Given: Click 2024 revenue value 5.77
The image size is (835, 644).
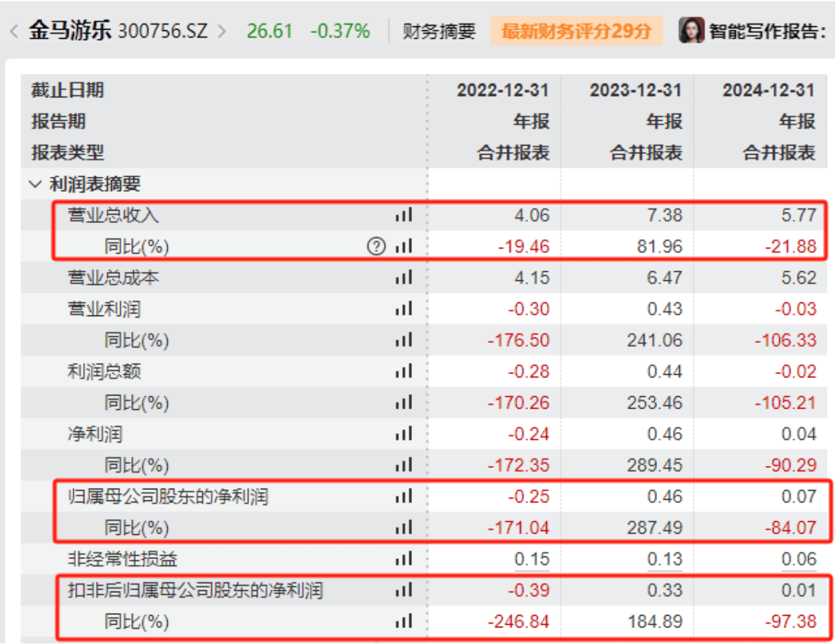Looking at the screenshot, I should click(x=798, y=215).
